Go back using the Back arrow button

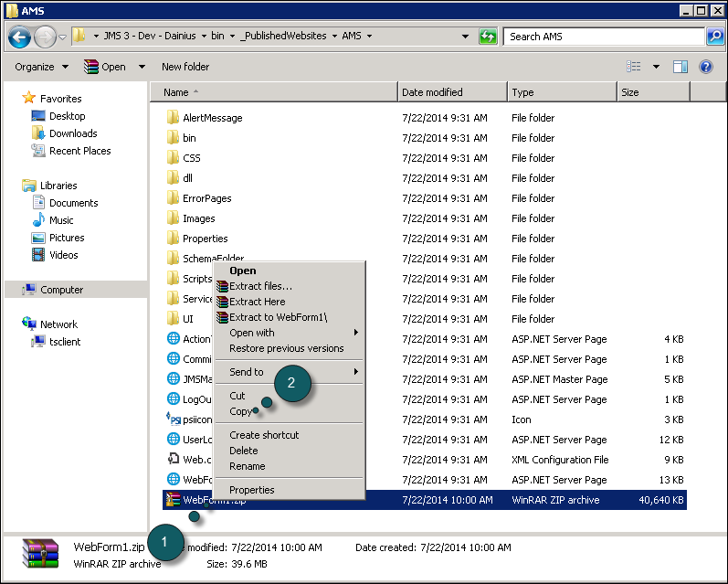(x=20, y=37)
